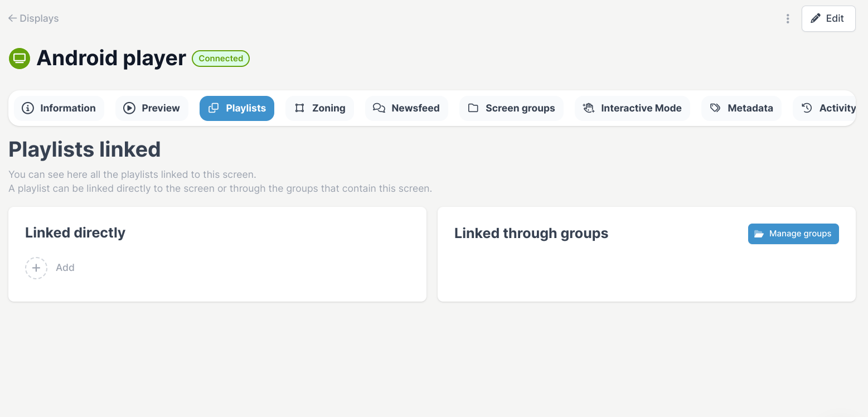
Task: Click the green display status icon
Action: 20,58
